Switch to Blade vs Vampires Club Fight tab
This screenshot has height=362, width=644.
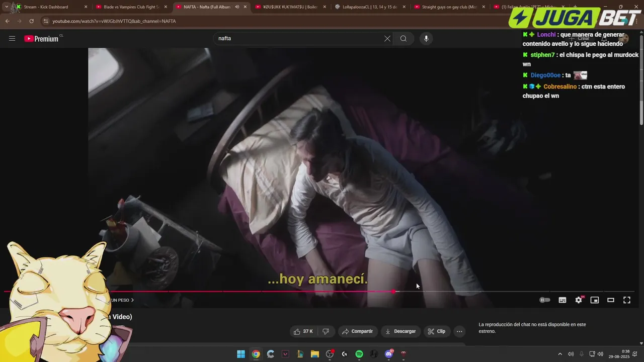pos(131,7)
